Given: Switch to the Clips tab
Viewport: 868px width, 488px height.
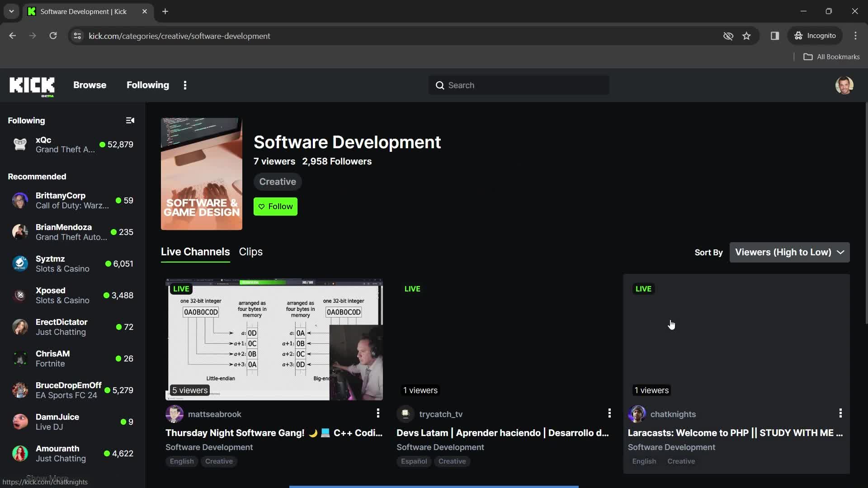Looking at the screenshot, I should pyautogui.click(x=250, y=252).
